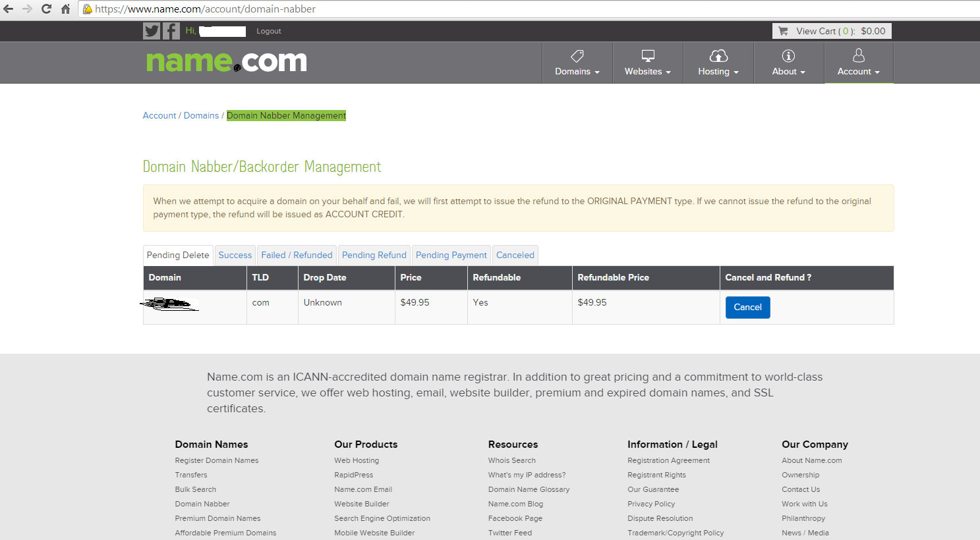This screenshot has width=980, height=540.
Task: Open View Cart button showing $0.00
Action: tap(832, 31)
